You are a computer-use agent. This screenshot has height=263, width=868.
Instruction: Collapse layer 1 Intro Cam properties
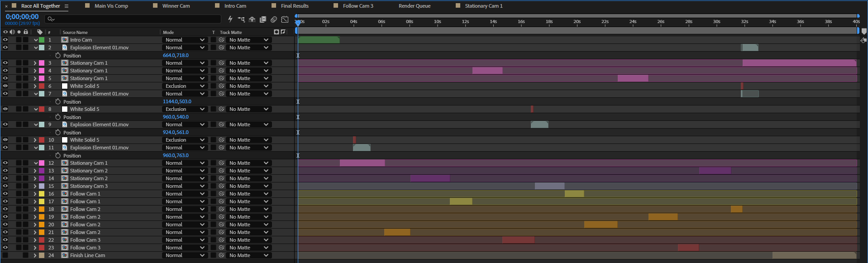click(x=35, y=40)
